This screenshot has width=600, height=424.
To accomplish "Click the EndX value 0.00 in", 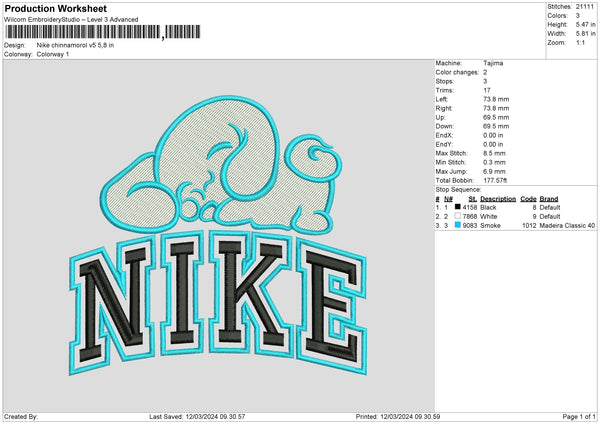I will click(493, 135).
